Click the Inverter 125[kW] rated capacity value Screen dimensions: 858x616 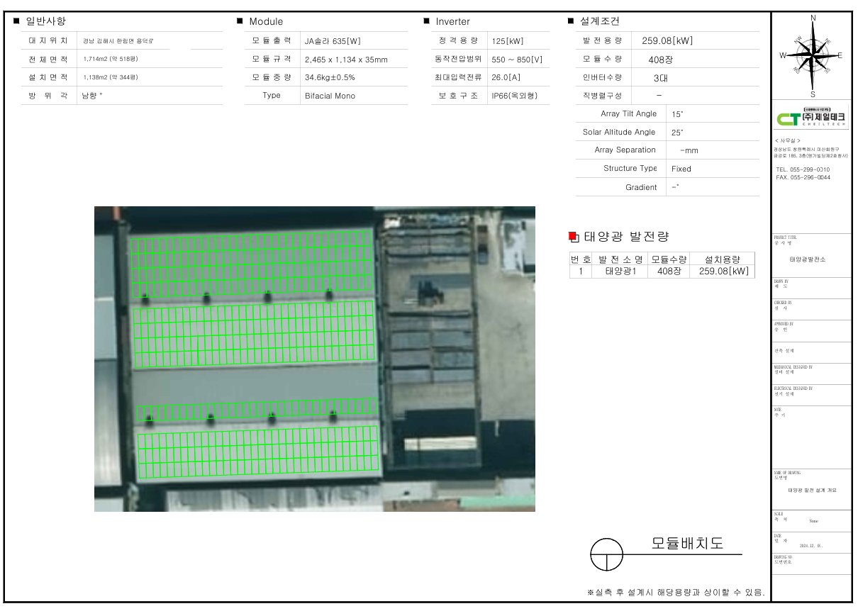(507, 41)
